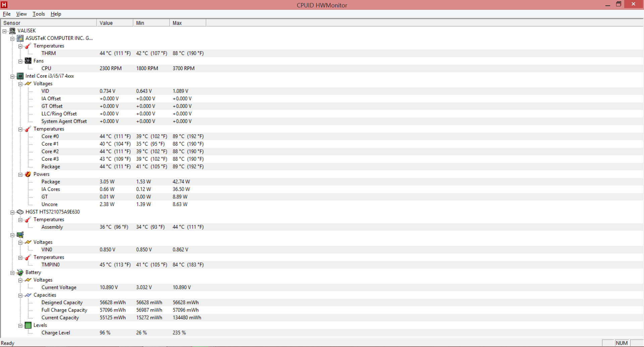
Task: Collapse the Levels group
Action: click(x=20, y=326)
